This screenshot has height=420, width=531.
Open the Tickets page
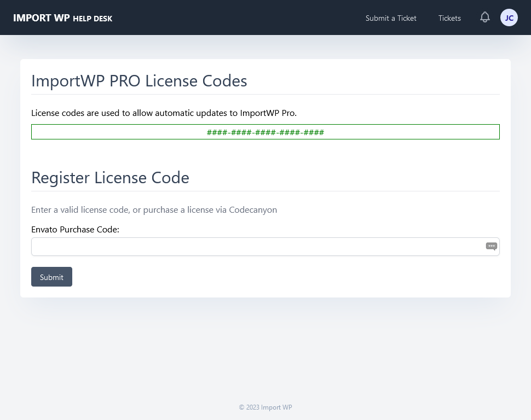click(x=449, y=18)
